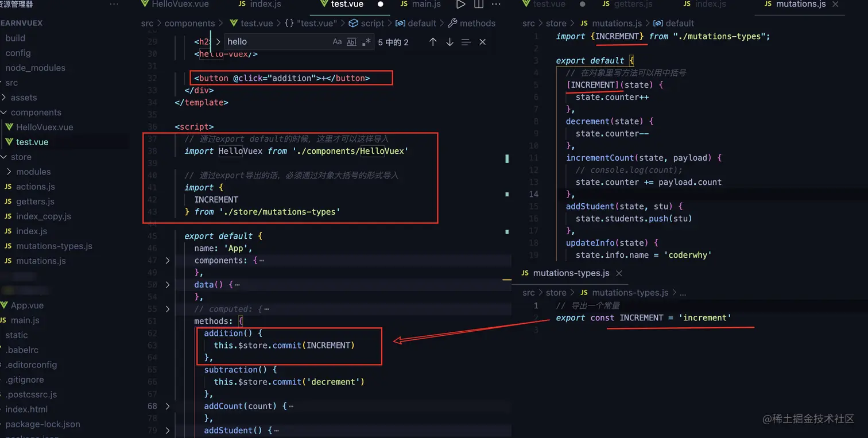Open mutations-types.js in the explorer
Screen dimensions: 868x438
[x=54, y=246]
